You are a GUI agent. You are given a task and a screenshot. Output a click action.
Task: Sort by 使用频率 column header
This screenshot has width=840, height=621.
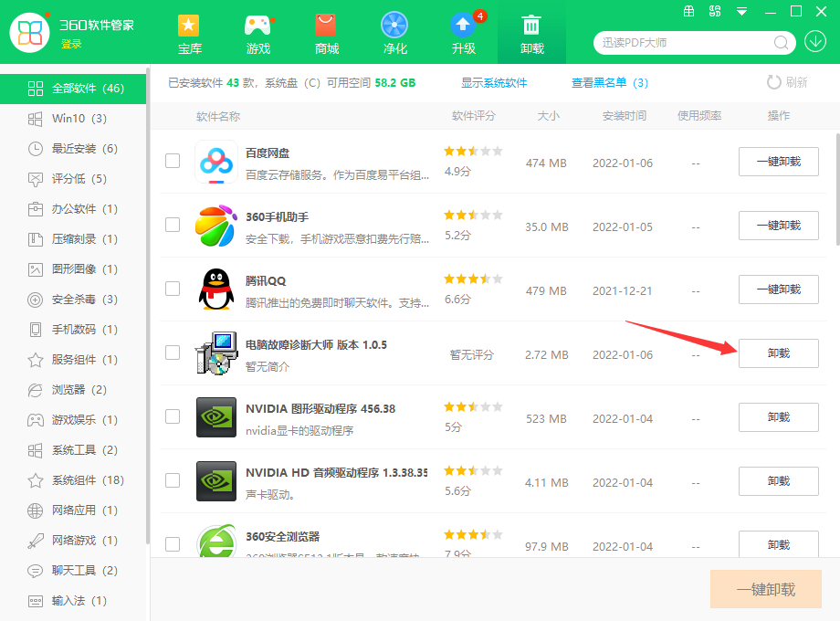point(699,116)
